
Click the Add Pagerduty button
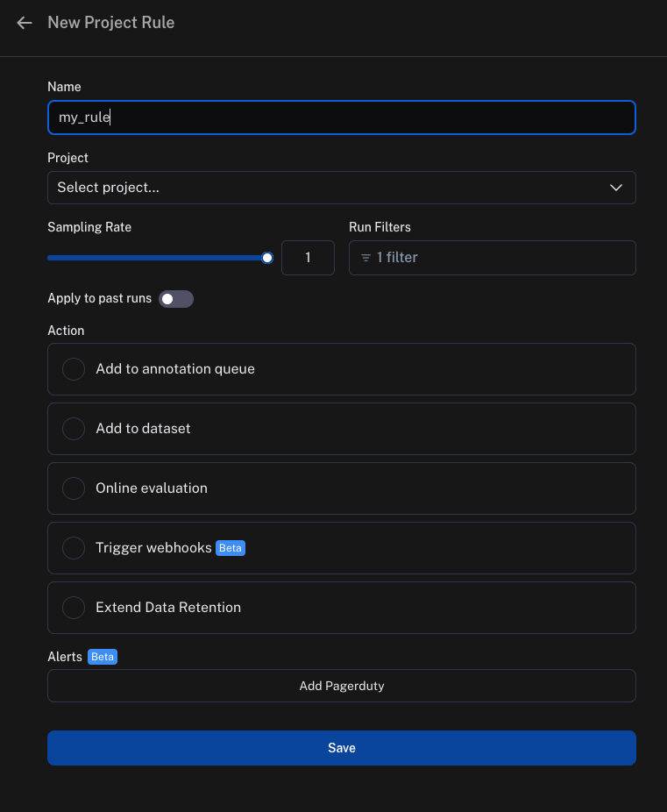click(341, 686)
